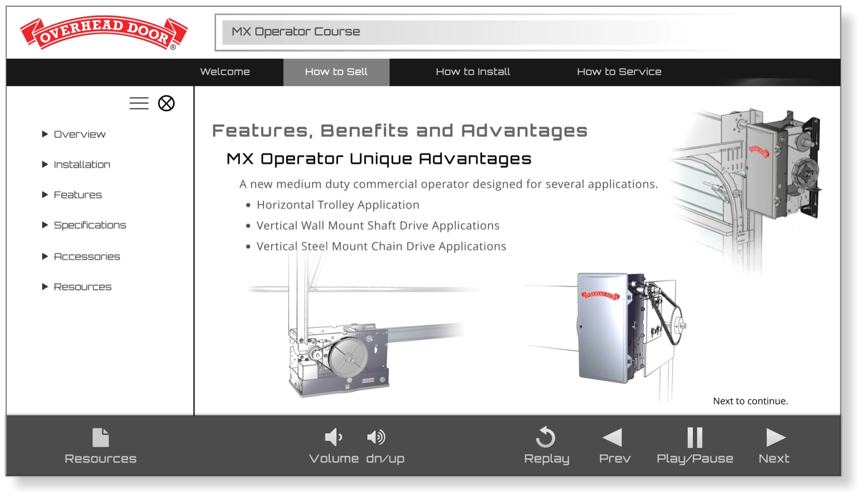Image resolution: width=868 pixels, height=503 pixels.
Task: Switch to the Welcome tab
Action: pyautogui.click(x=225, y=72)
